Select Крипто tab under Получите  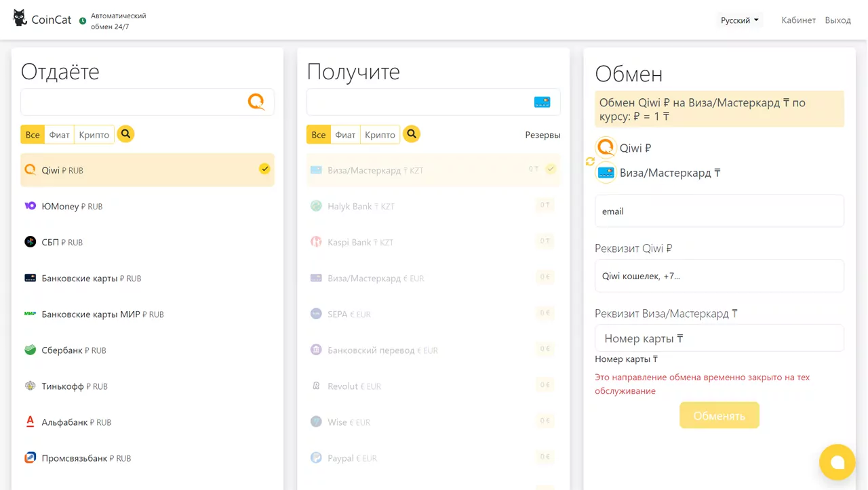click(380, 135)
